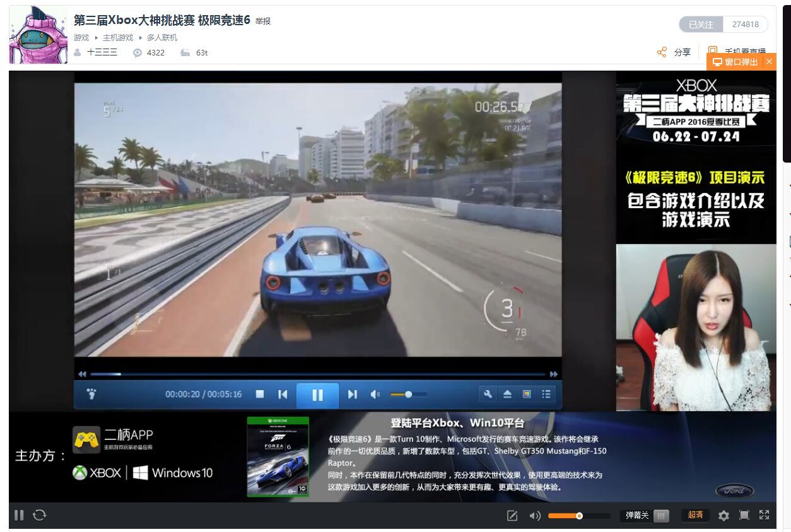Close the 窗口弹出 orange banner
Image resolution: width=791 pixels, height=532 pixels.
(x=769, y=62)
